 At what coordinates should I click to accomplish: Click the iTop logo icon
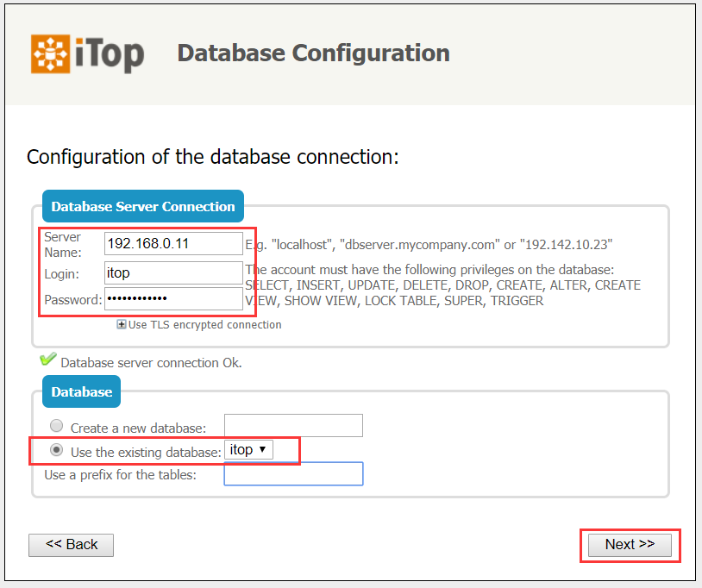[x=50, y=53]
